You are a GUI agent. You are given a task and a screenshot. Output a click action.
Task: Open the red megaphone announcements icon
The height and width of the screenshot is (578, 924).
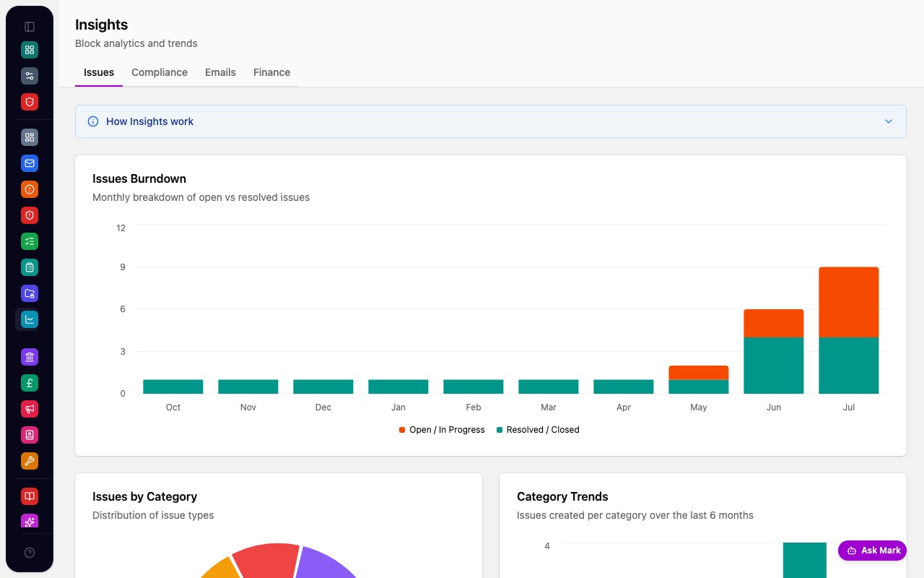[x=30, y=409]
